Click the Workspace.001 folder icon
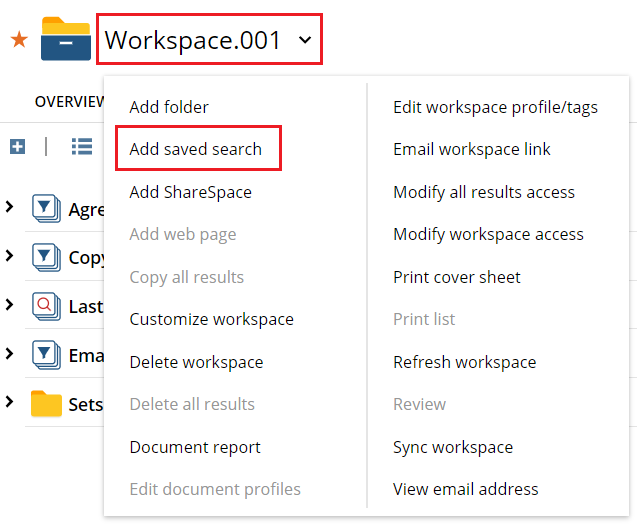The width and height of the screenshot is (637, 525). click(x=66, y=39)
